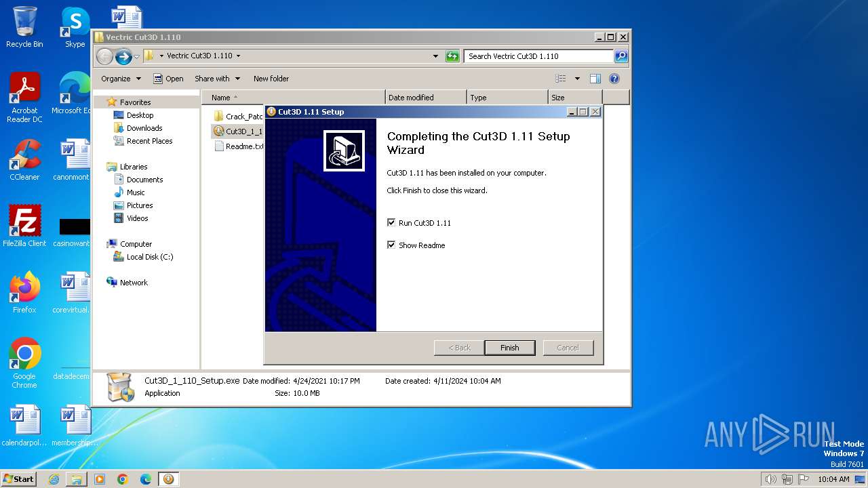
Task: Click the green refresh icon in the address bar
Action: pyautogui.click(x=452, y=56)
